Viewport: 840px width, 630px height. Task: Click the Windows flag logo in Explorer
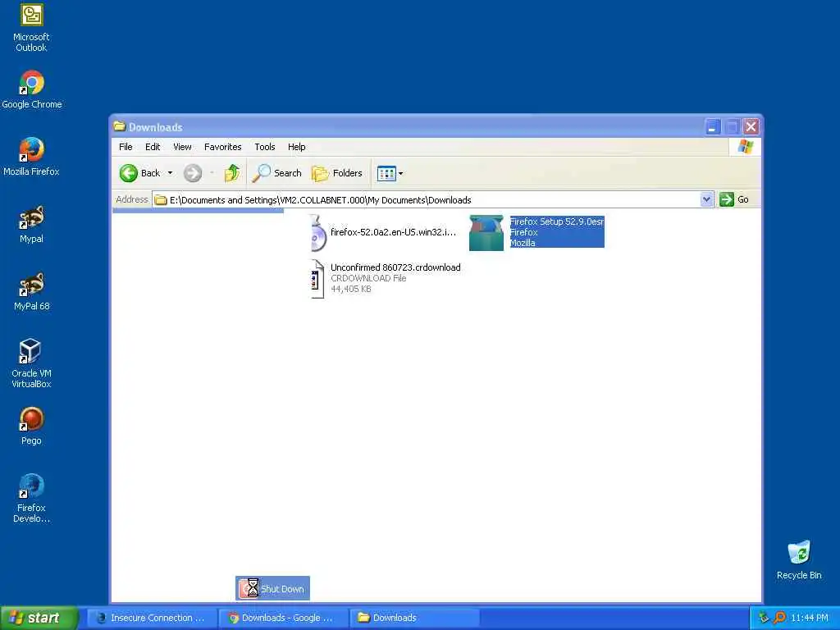tap(745, 147)
